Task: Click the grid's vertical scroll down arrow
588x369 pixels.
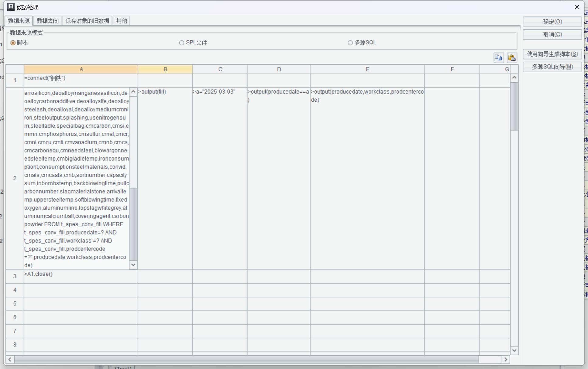Action: tap(514, 350)
